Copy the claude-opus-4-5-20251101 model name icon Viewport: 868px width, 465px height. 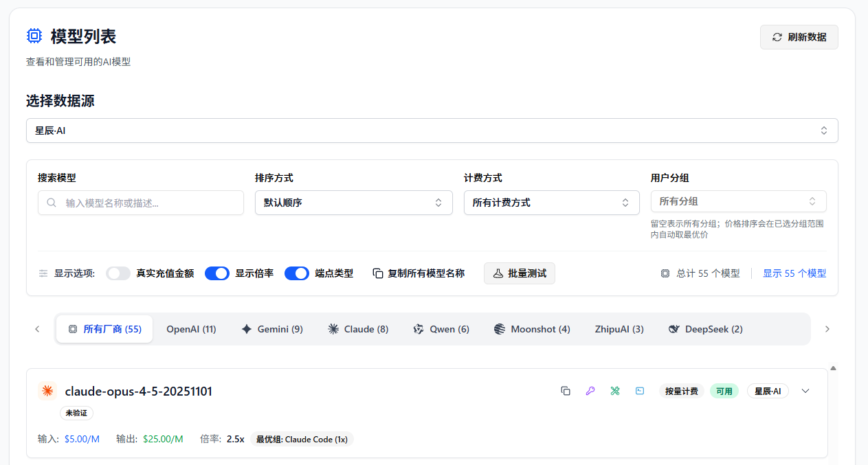click(x=566, y=391)
